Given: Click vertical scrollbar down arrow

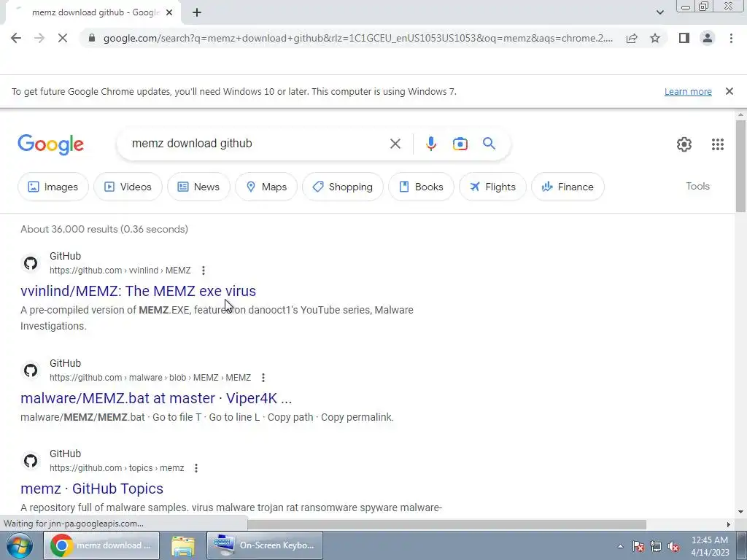Looking at the screenshot, I should 741,513.
